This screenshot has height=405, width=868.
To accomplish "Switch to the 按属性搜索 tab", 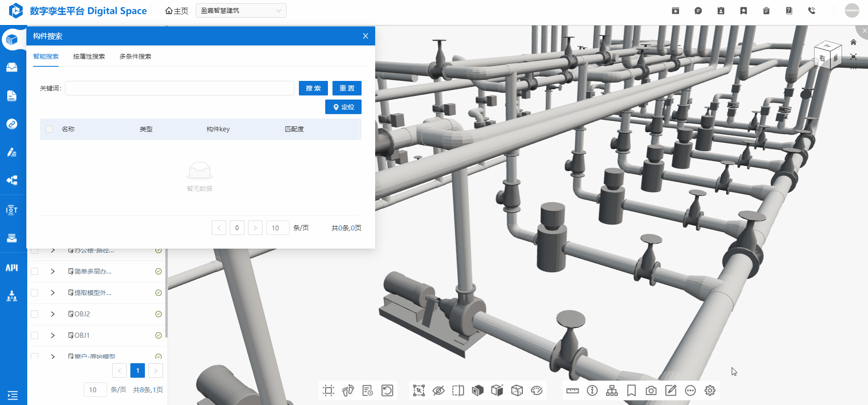I will tap(89, 56).
